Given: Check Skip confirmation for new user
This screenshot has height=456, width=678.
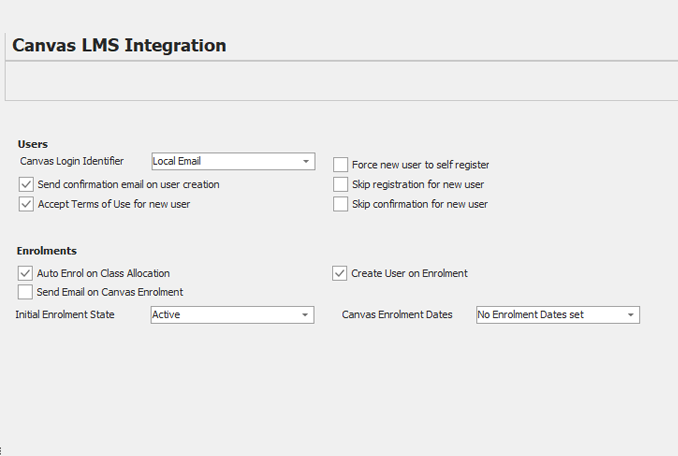Looking at the screenshot, I should (341, 204).
